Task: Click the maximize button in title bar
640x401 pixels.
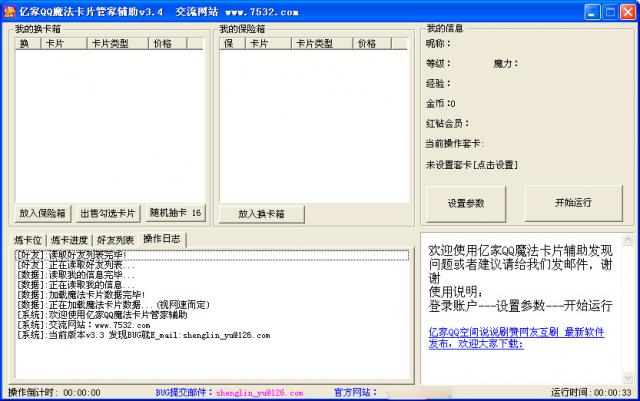Action: pyautogui.click(x=608, y=11)
